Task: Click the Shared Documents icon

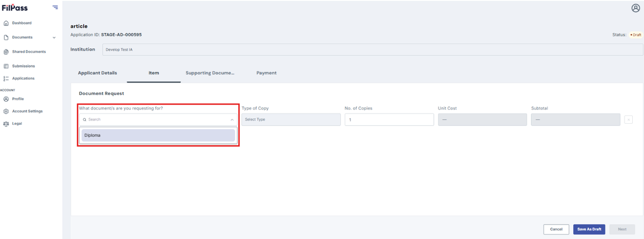Action: pos(6,52)
